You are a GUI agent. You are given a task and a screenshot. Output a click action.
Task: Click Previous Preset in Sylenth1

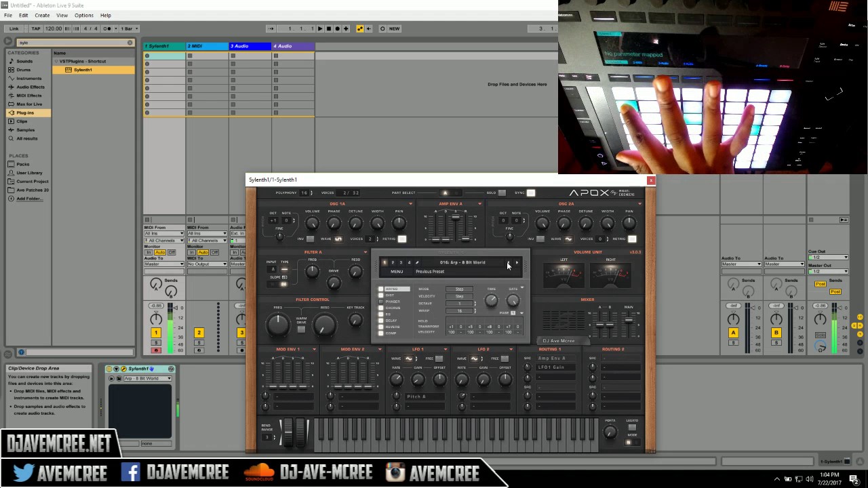pos(508,263)
